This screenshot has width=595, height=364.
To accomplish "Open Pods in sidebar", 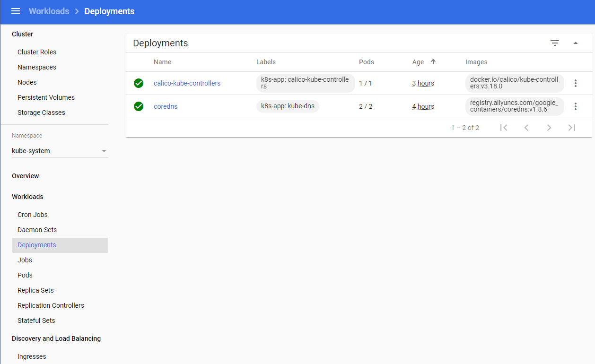I will click(25, 275).
